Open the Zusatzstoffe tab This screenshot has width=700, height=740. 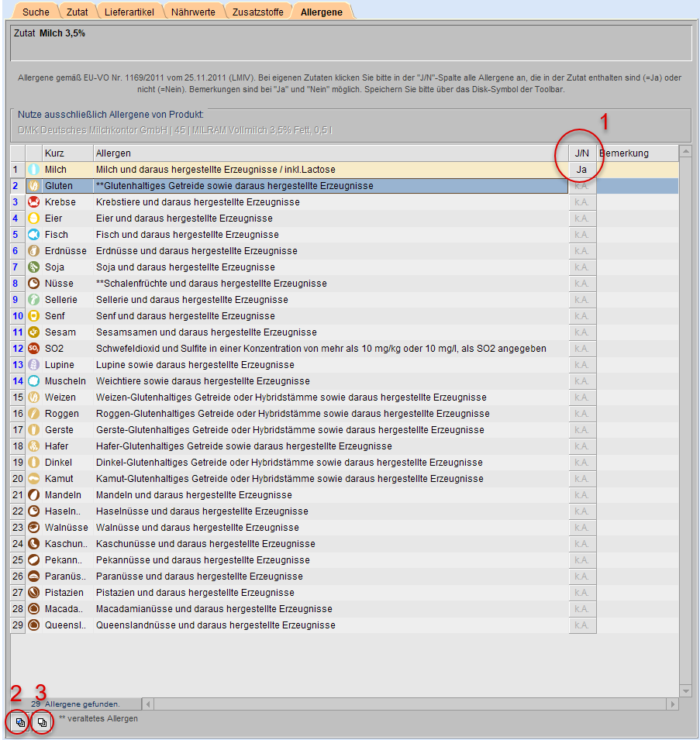[x=257, y=12]
